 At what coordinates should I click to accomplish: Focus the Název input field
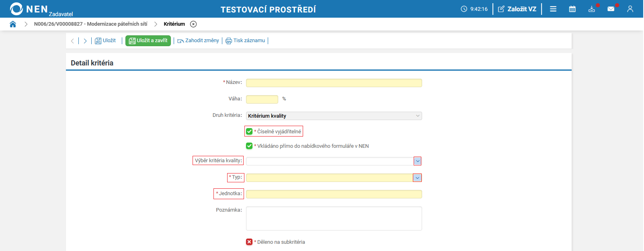click(x=334, y=83)
